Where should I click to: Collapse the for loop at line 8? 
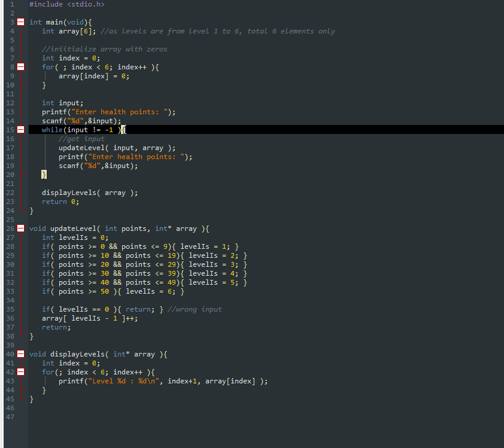pos(20,67)
